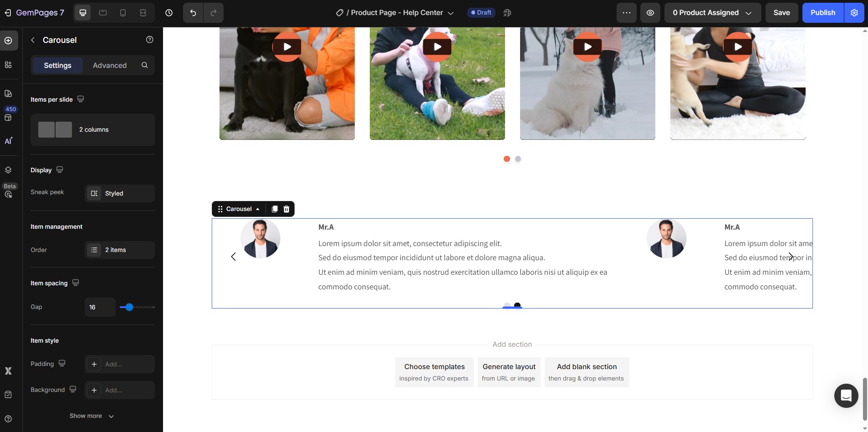Image resolution: width=868 pixels, height=432 pixels.
Task: Open the Beta feature sidebar icon
Action: coord(8,195)
